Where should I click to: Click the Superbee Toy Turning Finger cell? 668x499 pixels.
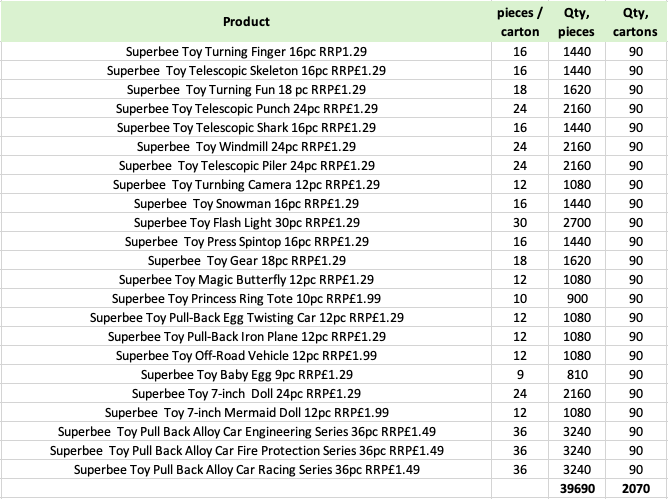[246, 52]
